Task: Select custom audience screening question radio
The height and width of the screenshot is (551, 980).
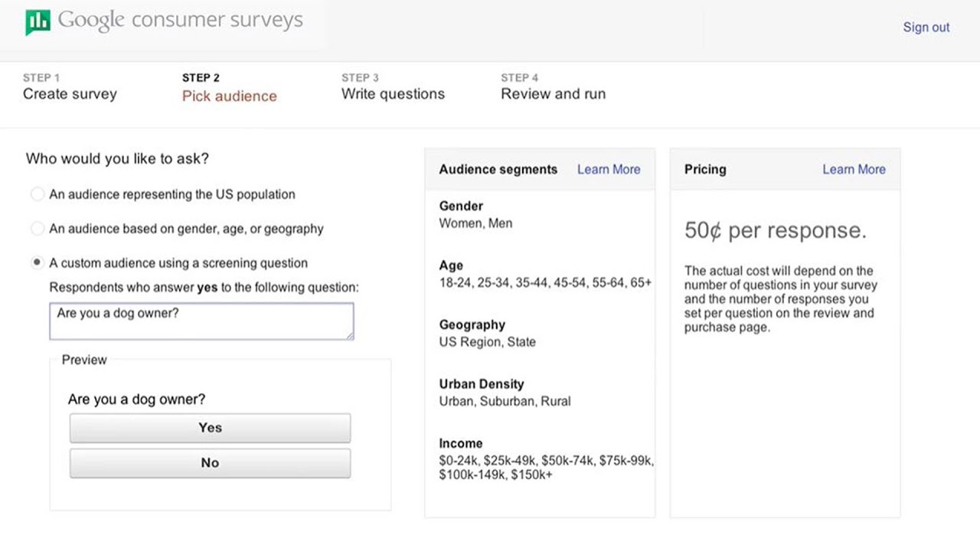Action: [37, 263]
